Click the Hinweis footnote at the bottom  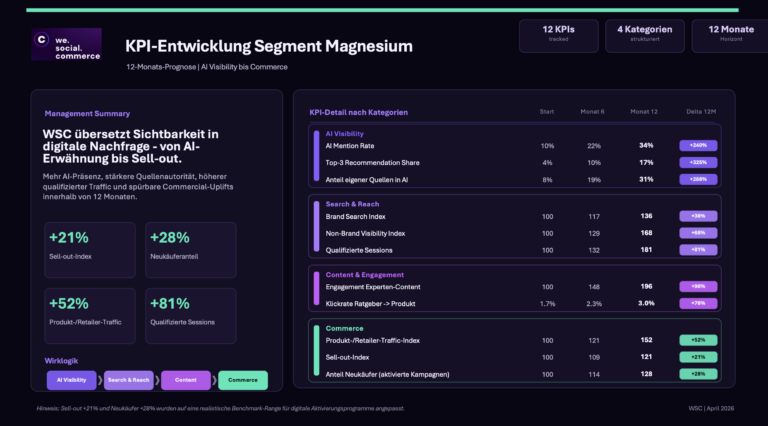point(220,408)
